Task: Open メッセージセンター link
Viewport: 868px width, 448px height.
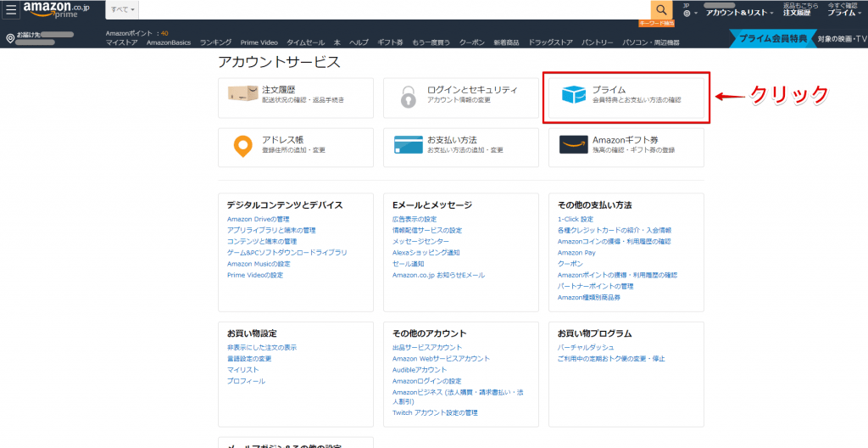Action: pos(420,241)
